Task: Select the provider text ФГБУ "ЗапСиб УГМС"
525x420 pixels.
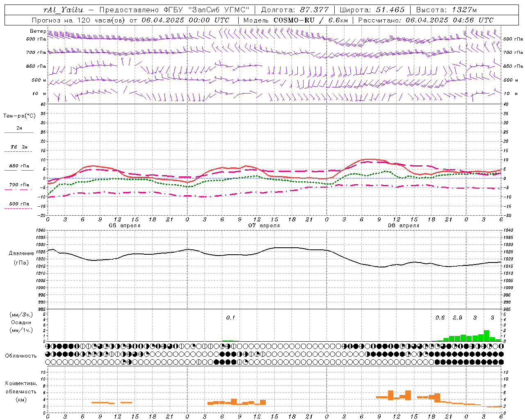Action: (207, 10)
